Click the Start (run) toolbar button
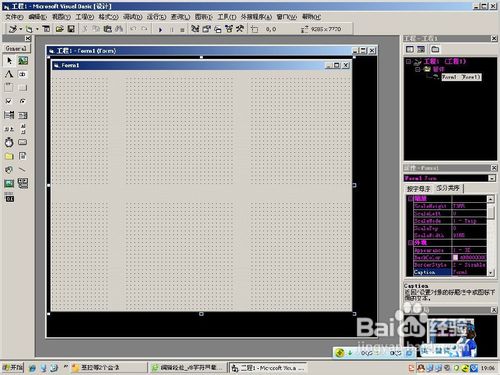The image size is (500, 375). point(160,30)
